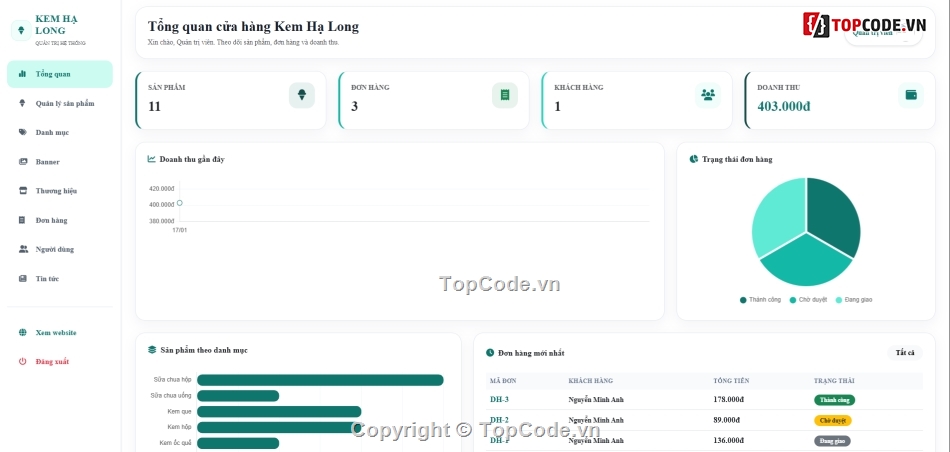Click the Xem website link
Screen dimensions: 950x452
[x=59, y=333]
